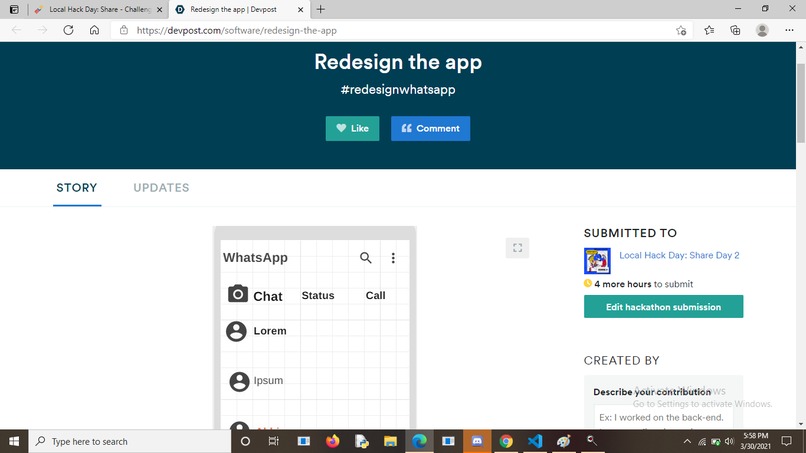Open Microsoft Edge taskbar icon
This screenshot has width=806, height=453.
click(419, 441)
